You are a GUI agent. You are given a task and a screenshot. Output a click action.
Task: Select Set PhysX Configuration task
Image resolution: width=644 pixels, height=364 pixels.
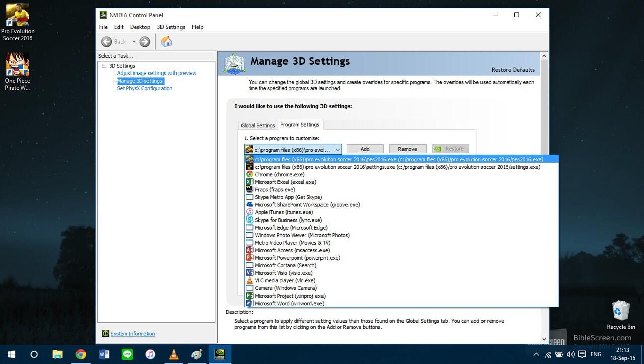(x=144, y=88)
